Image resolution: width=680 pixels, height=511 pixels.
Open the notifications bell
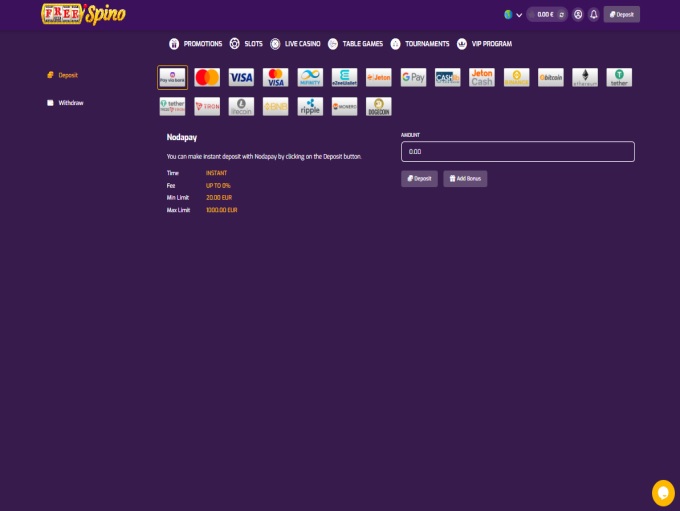click(594, 15)
